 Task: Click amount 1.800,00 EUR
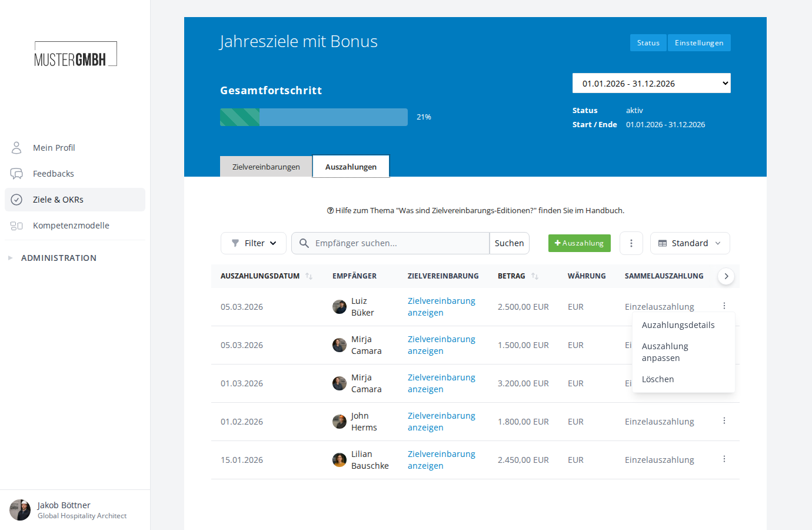coord(523,422)
